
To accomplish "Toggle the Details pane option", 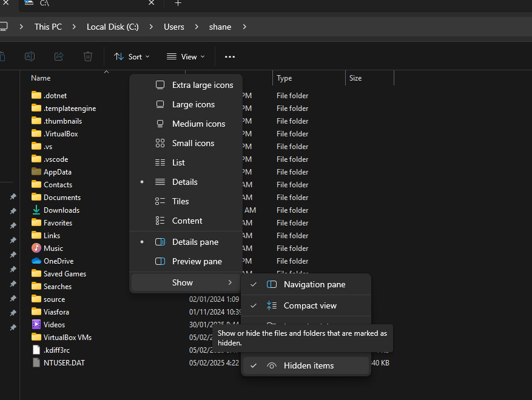I will pos(186,242).
